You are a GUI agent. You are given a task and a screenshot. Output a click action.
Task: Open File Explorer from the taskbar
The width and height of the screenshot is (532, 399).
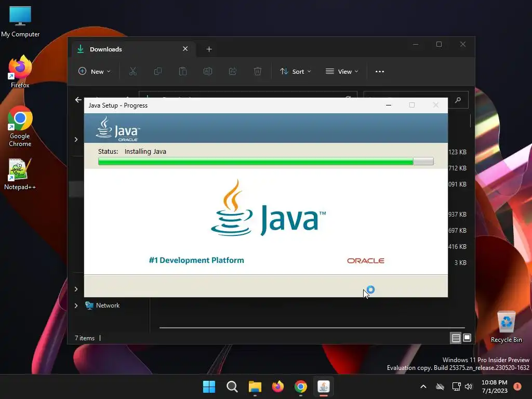pyautogui.click(x=255, y=387)
